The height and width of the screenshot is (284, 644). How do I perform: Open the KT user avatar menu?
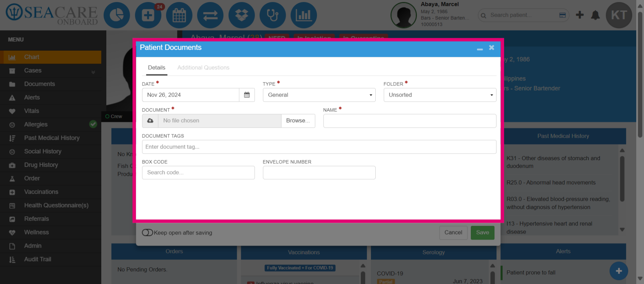pyautogui.click(x=619, y=15)
